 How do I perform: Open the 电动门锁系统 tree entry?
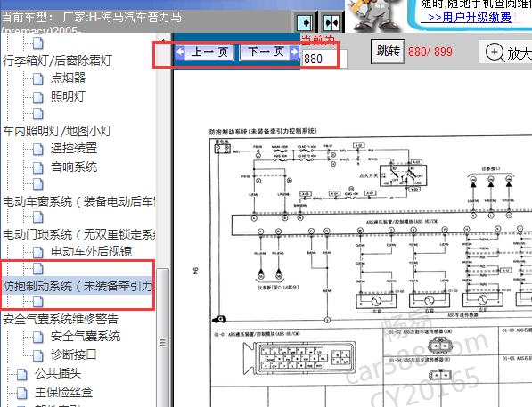click(78, 234)
